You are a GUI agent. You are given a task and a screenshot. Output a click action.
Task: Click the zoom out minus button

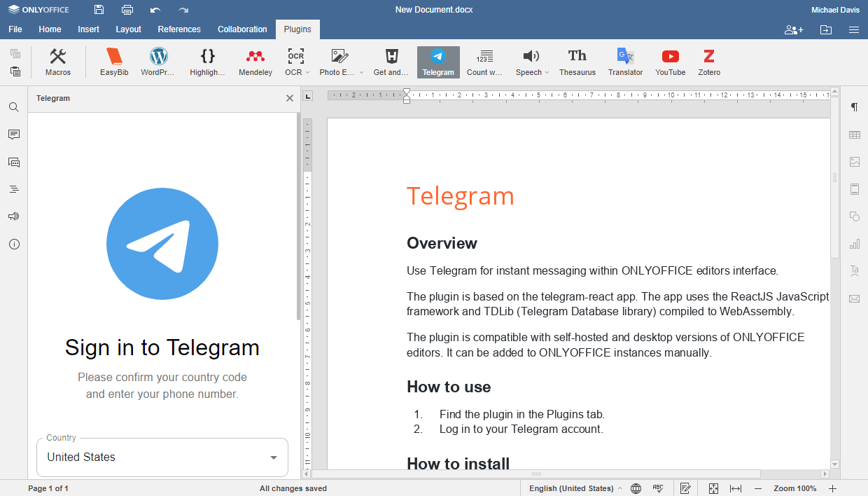coord(757,488)
